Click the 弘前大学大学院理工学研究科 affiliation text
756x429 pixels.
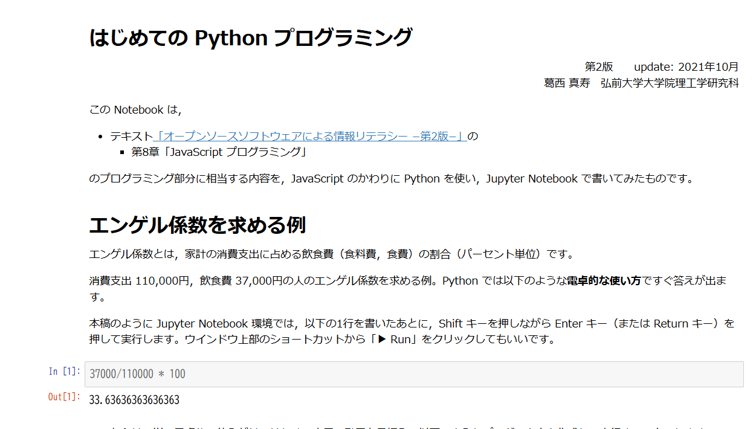click(670, 84)
